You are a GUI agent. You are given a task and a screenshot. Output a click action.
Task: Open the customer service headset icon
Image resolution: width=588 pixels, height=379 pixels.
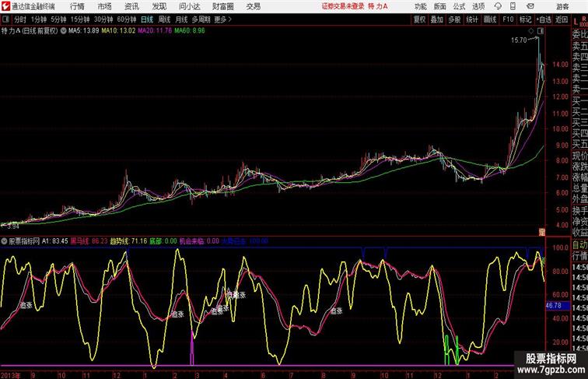click(x=499, y=6)
